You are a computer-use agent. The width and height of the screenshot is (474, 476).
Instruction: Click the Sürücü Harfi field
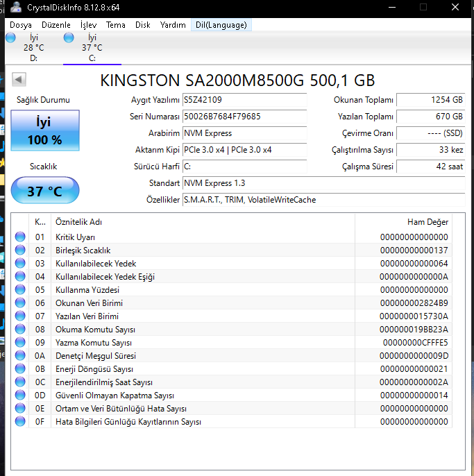[x=244, y=167]
